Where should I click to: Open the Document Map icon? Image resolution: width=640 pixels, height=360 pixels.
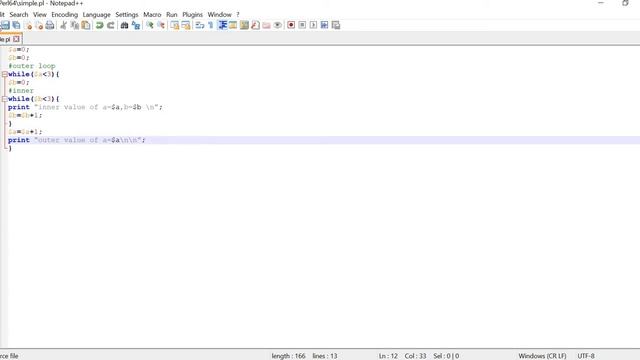point(244,25)
